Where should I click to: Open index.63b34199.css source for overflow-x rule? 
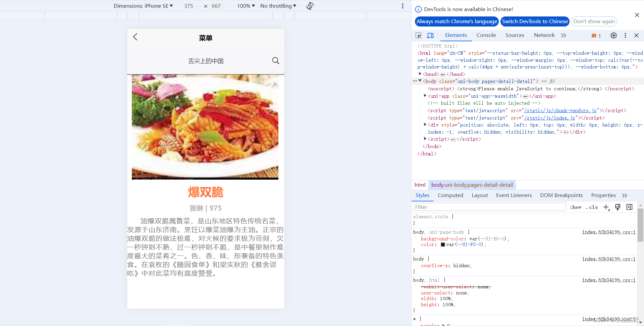609,259
